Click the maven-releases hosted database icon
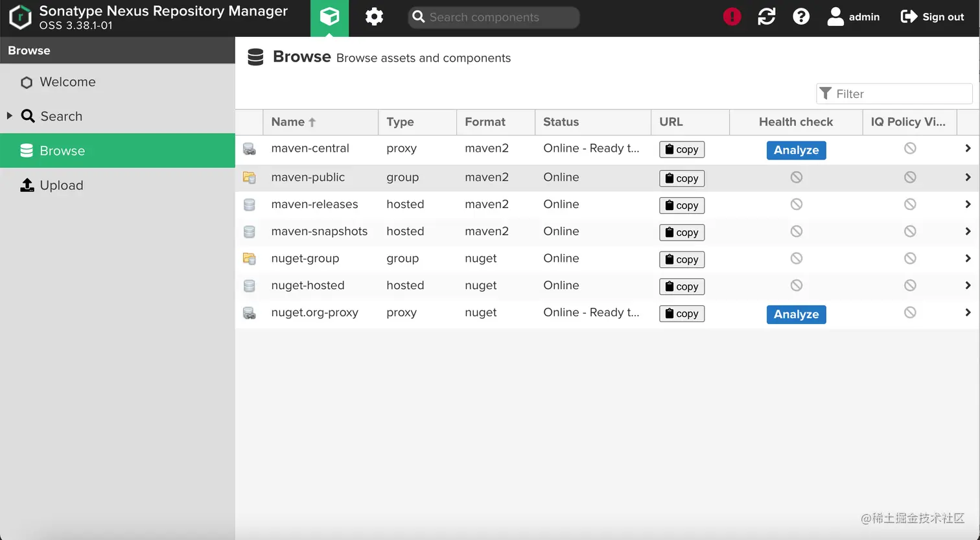The width and height of the screenshot is (980, 540). coord(249,205)
